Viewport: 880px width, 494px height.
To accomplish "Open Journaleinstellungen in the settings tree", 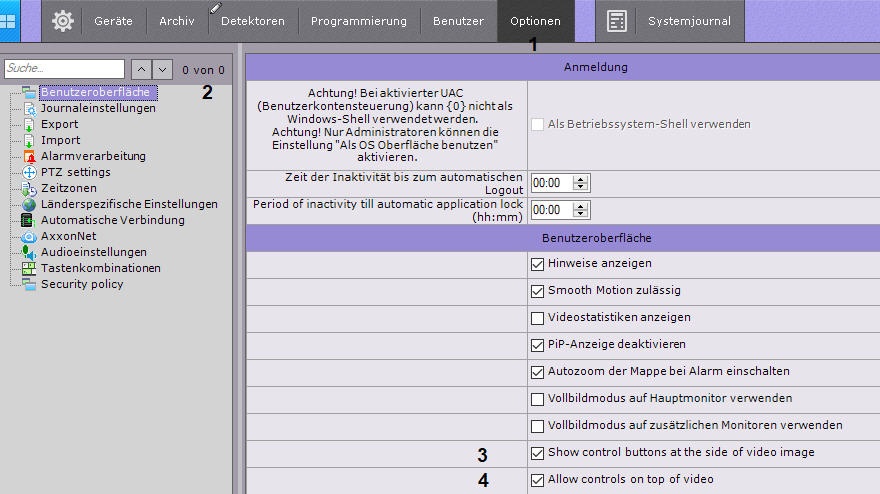I will point(97,108).
